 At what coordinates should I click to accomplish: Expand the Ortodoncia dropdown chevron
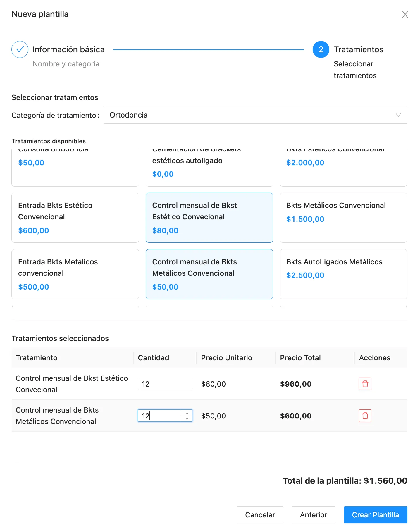pos(398,115)
